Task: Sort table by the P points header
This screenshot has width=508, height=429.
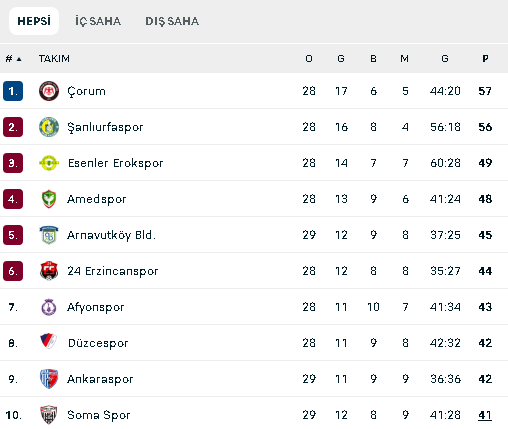Action: point(485,59)
